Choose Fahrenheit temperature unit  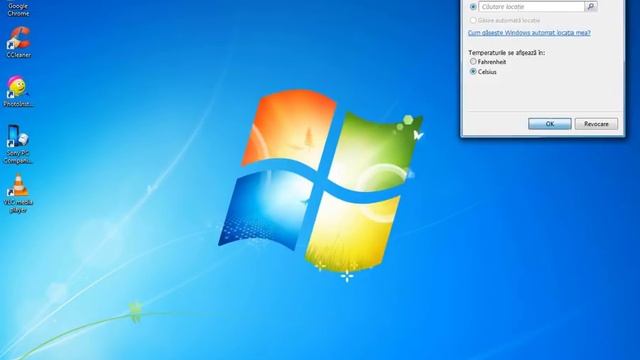(473, 62)
